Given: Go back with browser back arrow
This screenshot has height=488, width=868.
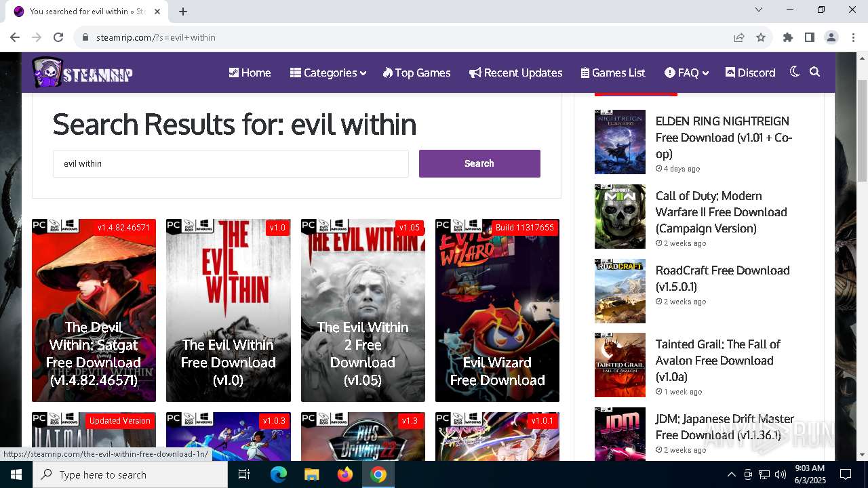Looking at the screenshot, I should 15,37.
